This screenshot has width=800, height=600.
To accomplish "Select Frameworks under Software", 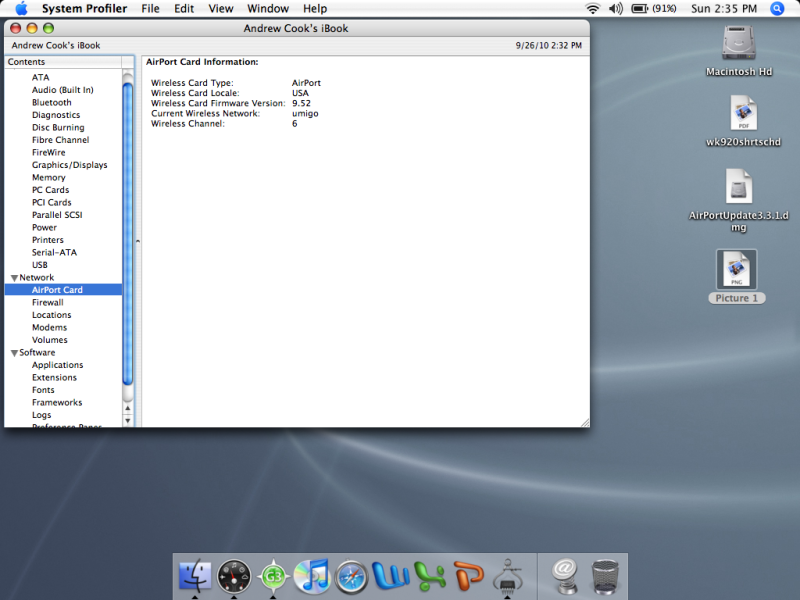I will (57, 403).
